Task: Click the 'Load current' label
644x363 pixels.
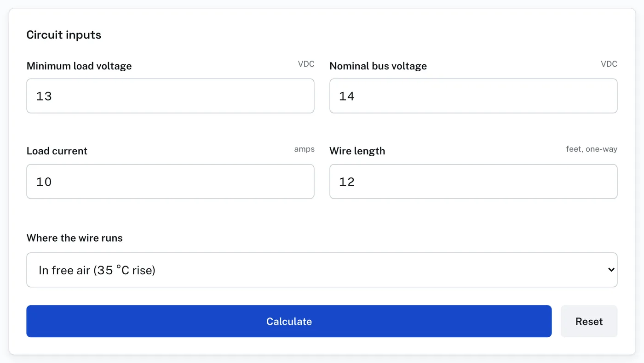Action: [57, 151]
